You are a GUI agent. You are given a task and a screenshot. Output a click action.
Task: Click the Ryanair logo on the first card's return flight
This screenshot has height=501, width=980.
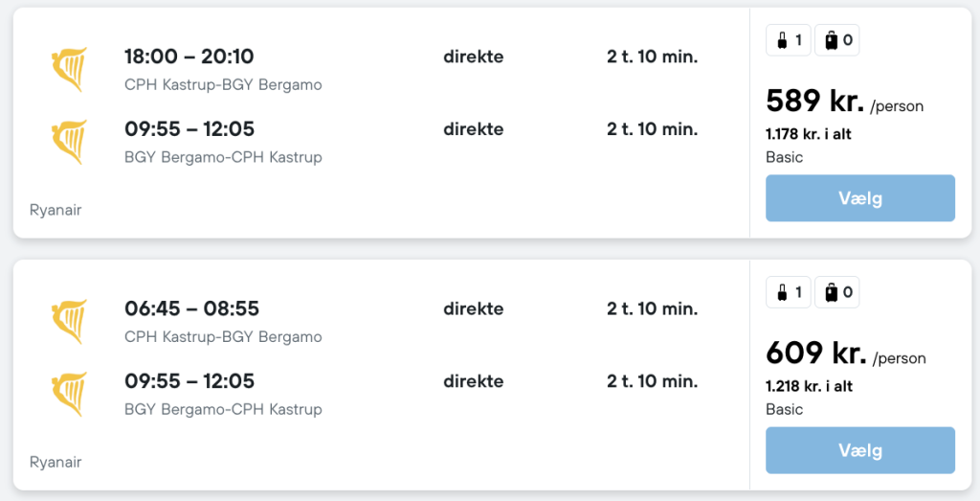click(x=69, y=142)
